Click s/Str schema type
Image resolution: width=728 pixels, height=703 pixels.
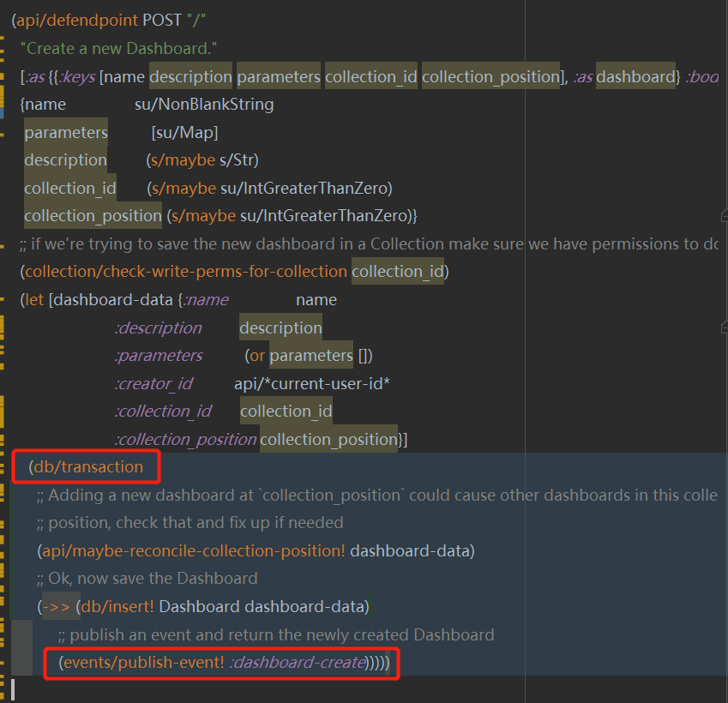(237, 160)
